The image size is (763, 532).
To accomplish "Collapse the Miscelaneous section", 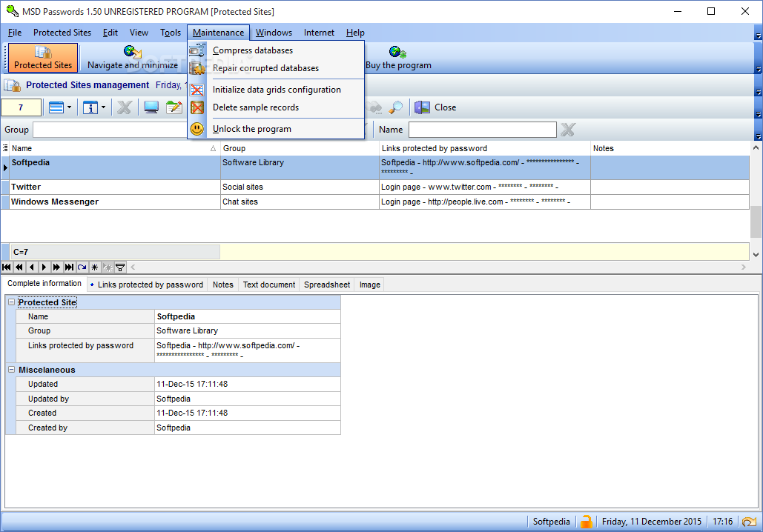I will coord(11,370).
